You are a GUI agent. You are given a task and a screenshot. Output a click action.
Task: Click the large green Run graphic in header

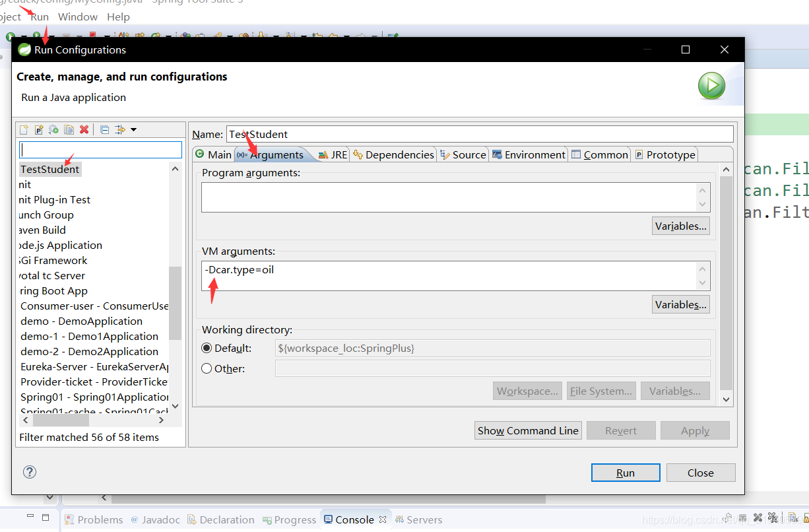[712, 86]
